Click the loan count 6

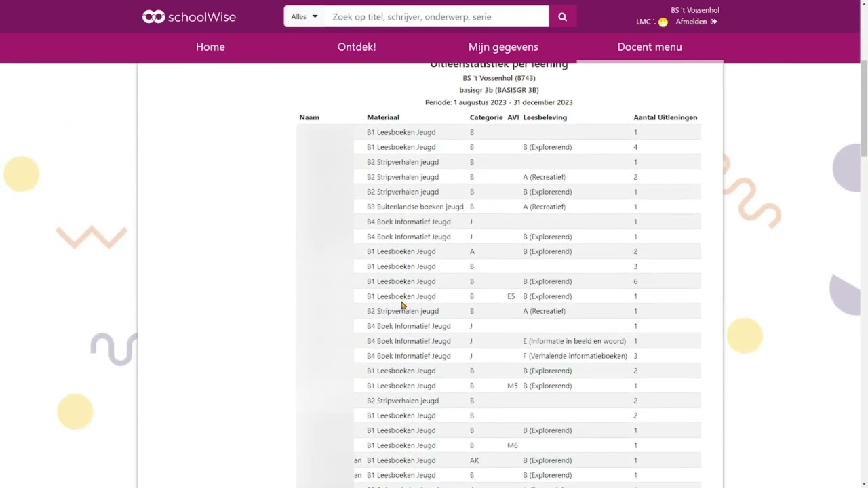click(x=635, y=281)
